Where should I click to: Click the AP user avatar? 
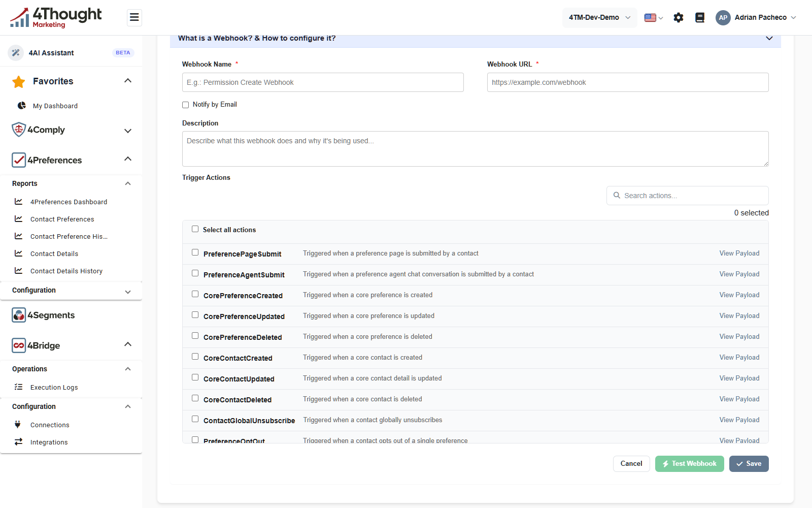pyautogui.click(x=723, y=18)
